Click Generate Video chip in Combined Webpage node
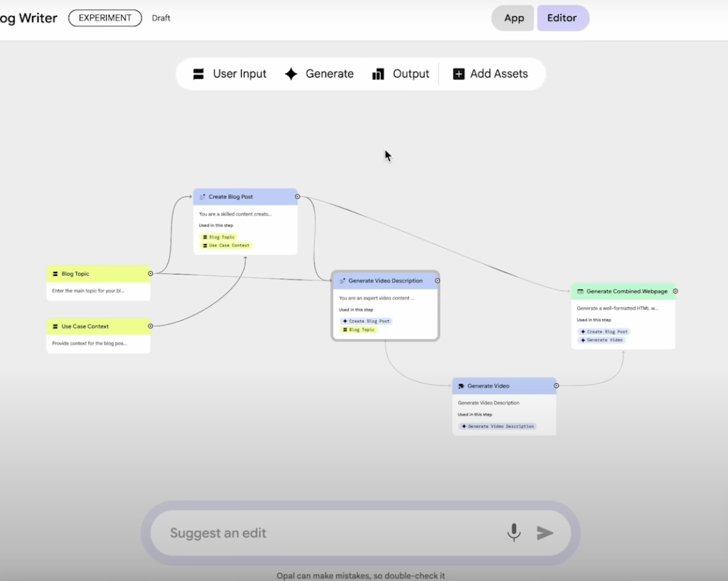This screenshot has height=581, width=728. pos(601,340)
